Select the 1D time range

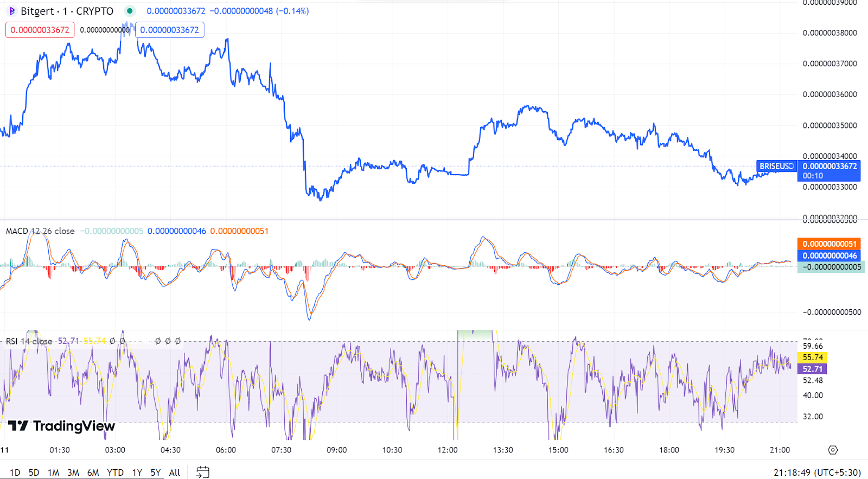point(15,472)
